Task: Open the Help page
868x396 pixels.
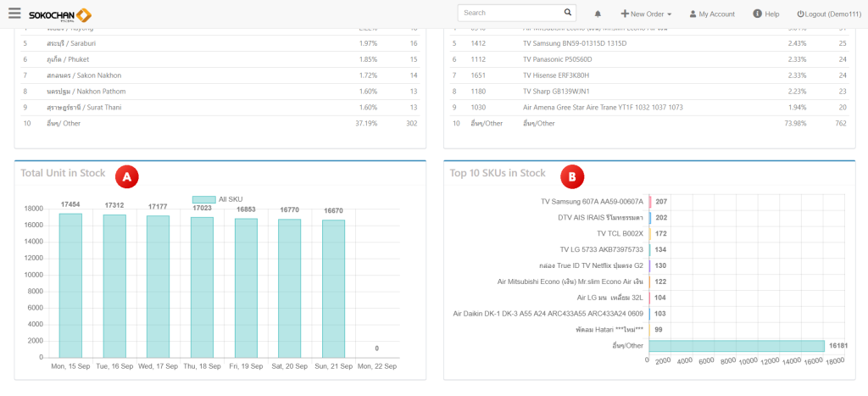Action: point(766,14)
